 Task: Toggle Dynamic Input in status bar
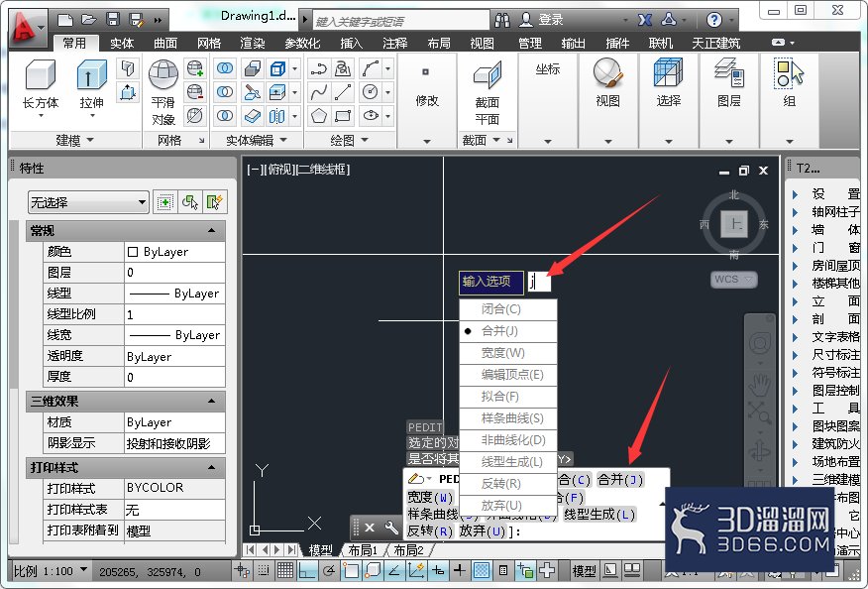pyautogui.click(x=437, y=569)
